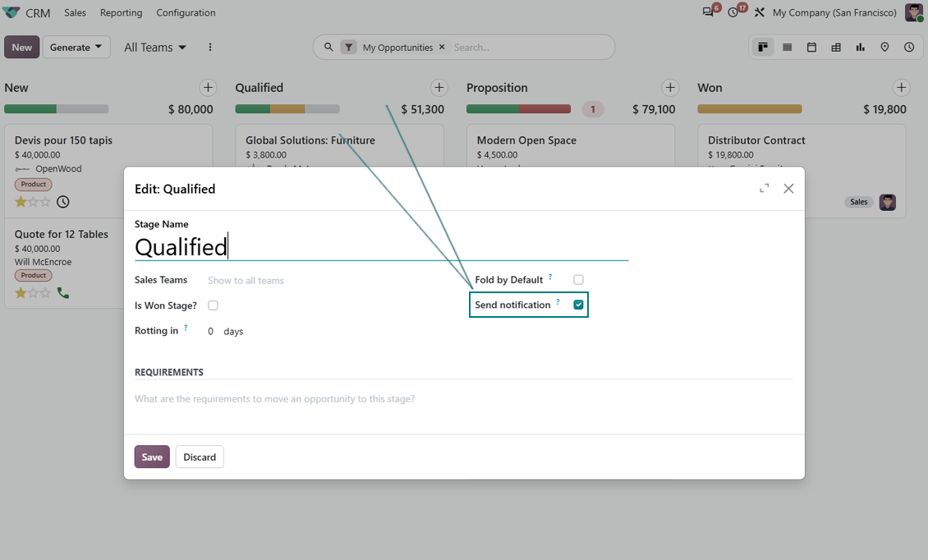Show help tooltip for Rotting in
Viewport: 928px width, 560px height.
(186, 328)
